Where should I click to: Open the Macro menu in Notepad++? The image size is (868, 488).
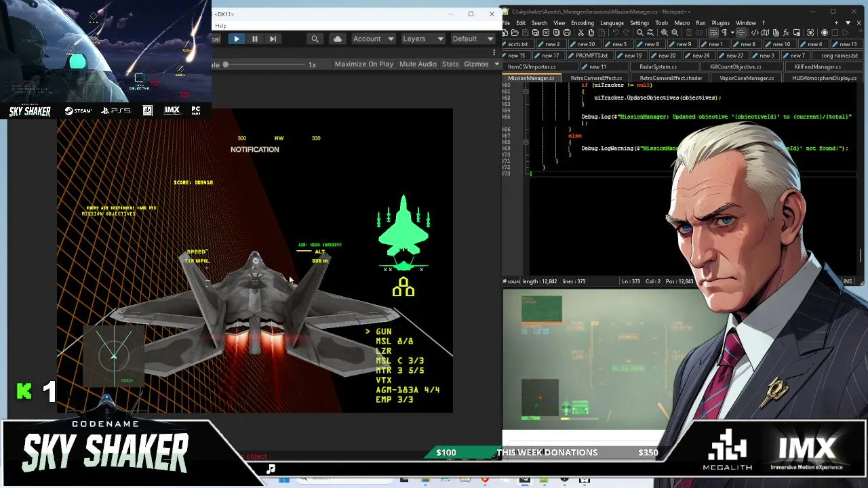coord(682,23)
